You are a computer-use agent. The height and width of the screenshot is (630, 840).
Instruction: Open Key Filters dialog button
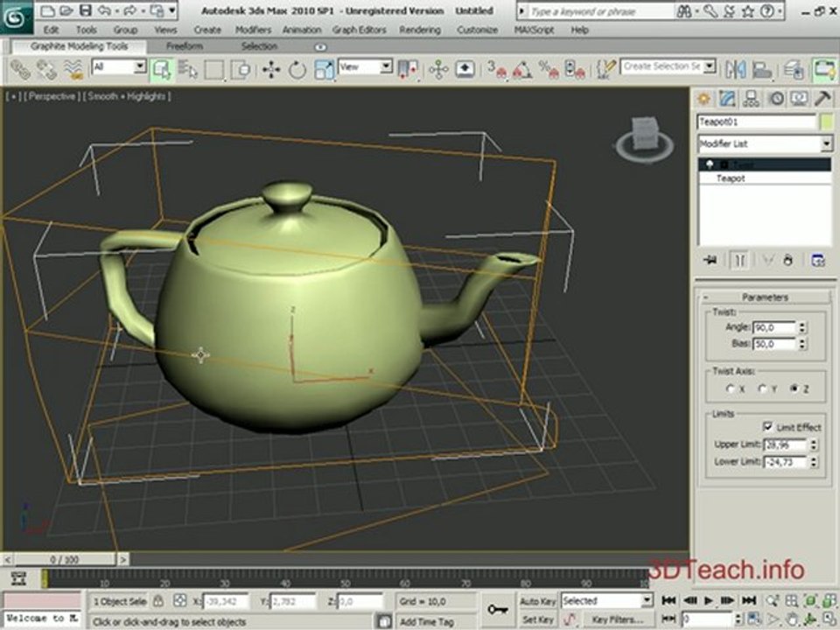[617, 619]
